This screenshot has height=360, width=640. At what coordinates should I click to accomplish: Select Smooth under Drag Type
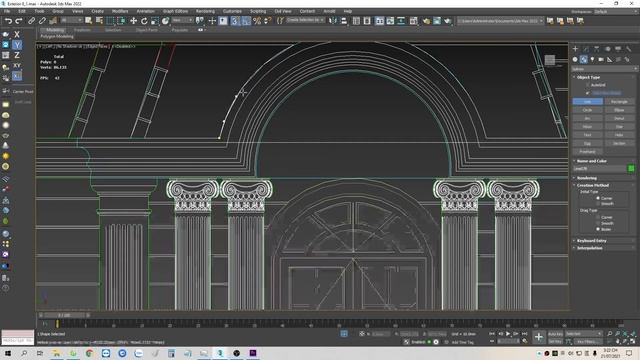[598, 223]
